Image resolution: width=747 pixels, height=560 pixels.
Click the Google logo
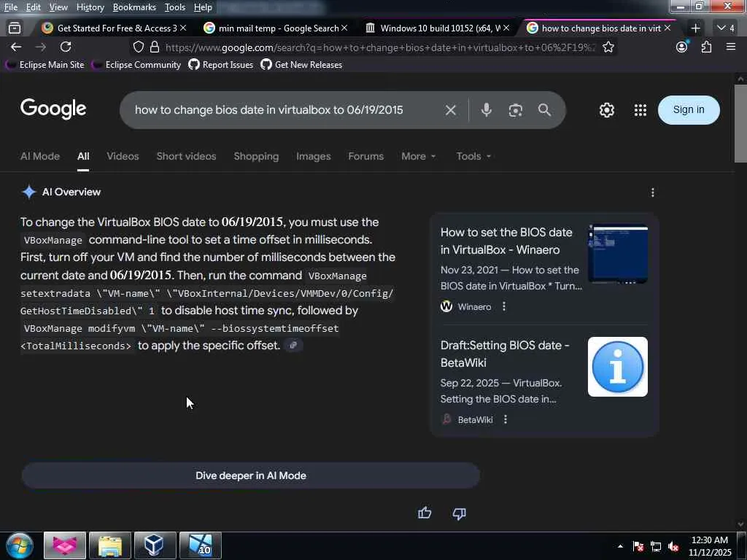point(53,109)
